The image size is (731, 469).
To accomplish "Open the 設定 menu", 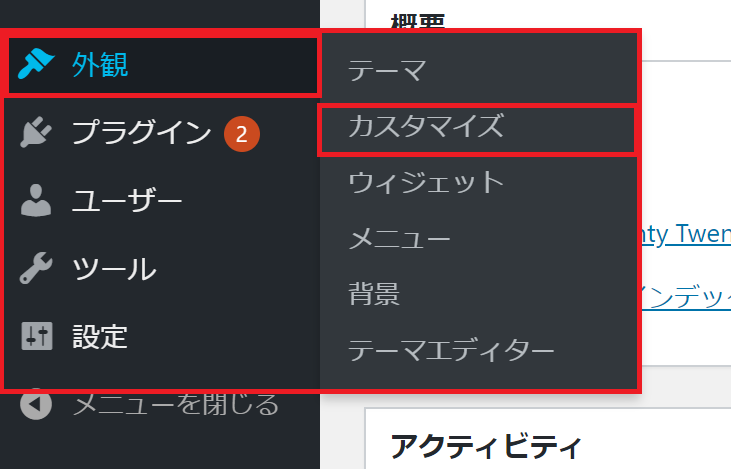I will (160, 336).
